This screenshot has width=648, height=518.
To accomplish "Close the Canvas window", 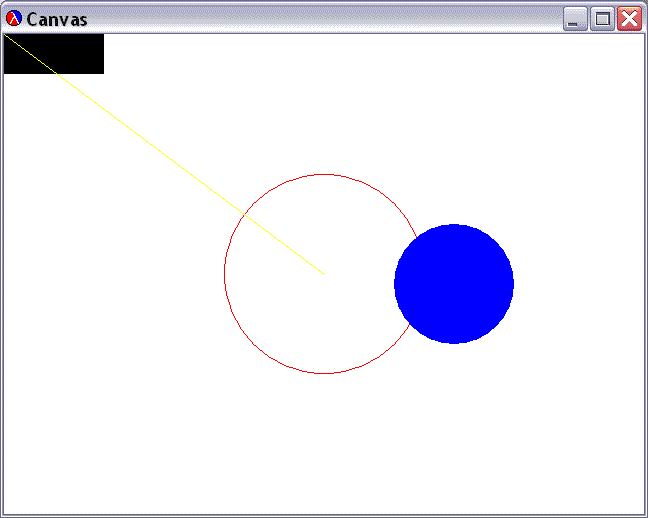I will click(629, 19).
